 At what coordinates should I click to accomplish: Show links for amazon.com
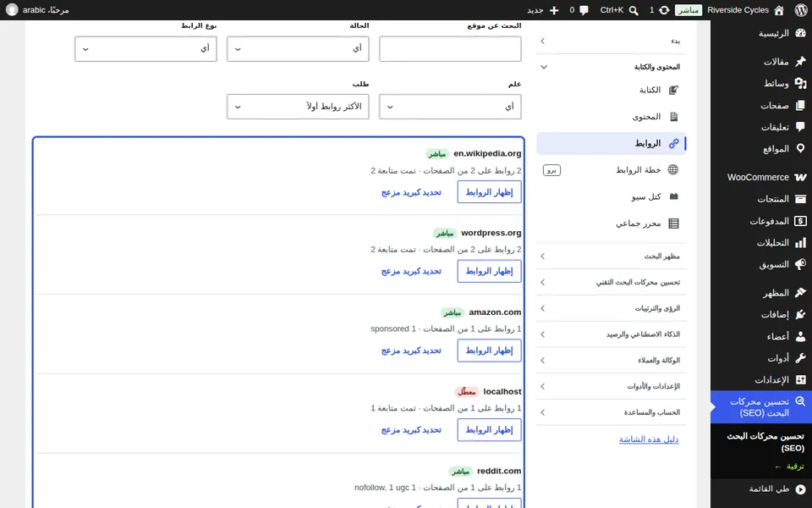pos(489,351)
